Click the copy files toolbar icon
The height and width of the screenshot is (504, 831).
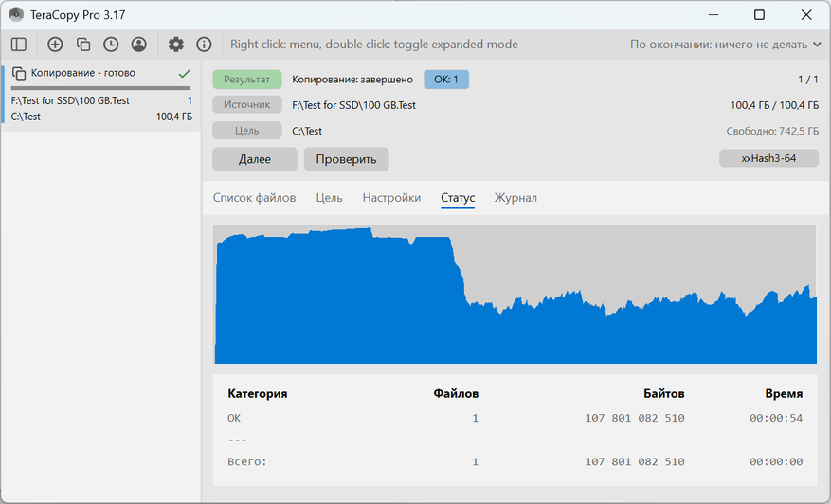[83, 45]
